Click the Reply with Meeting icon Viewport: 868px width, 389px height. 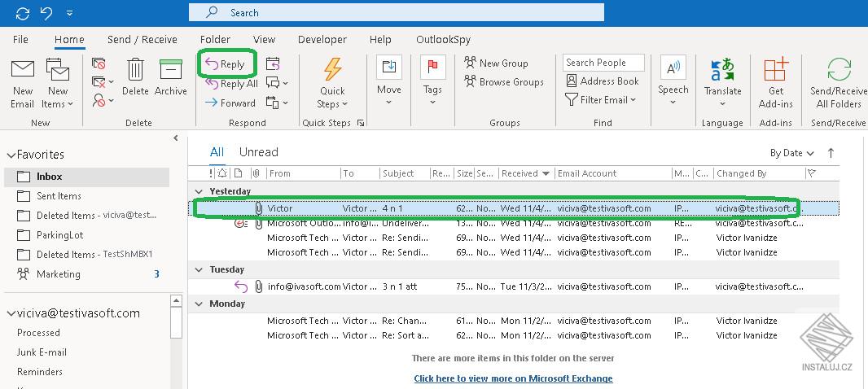click(273, 63)
